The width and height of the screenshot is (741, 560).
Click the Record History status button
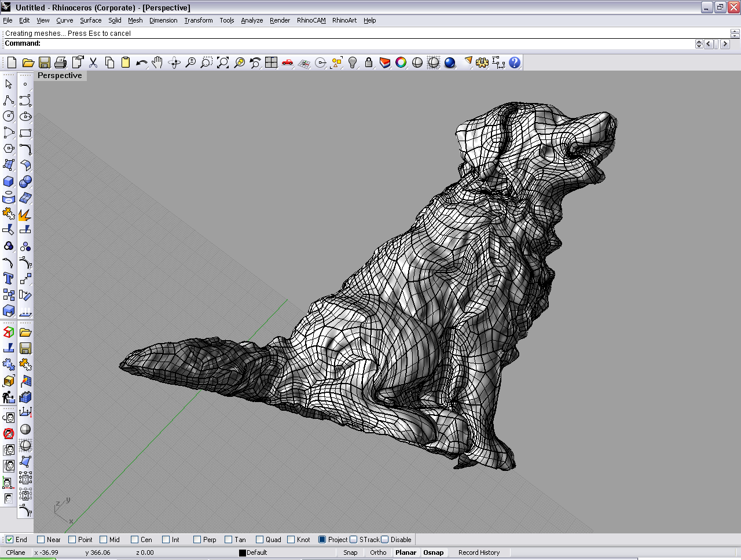[479, 552]
